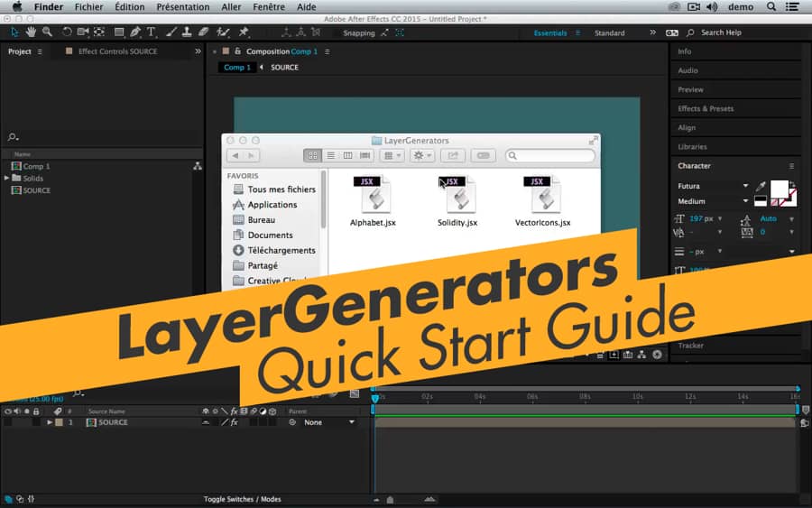Open the Effects & Presets panel
Viewport: 812px width, 508px height.
click(x=706, y=109)
